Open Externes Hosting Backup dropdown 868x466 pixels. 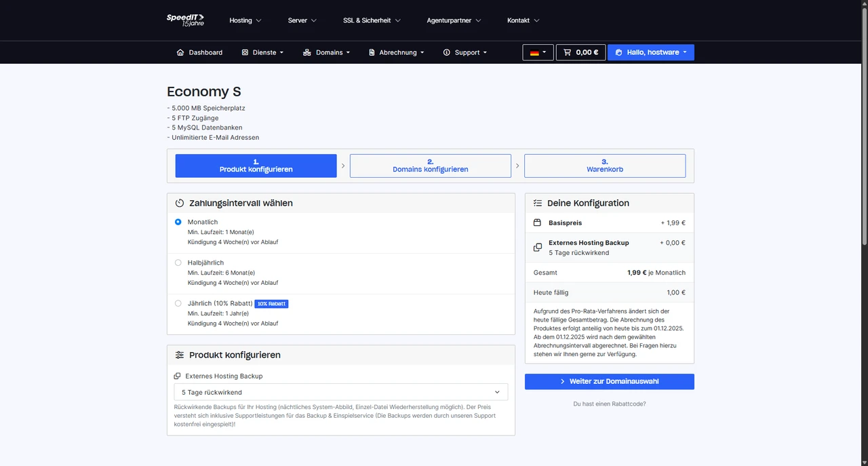340,392
